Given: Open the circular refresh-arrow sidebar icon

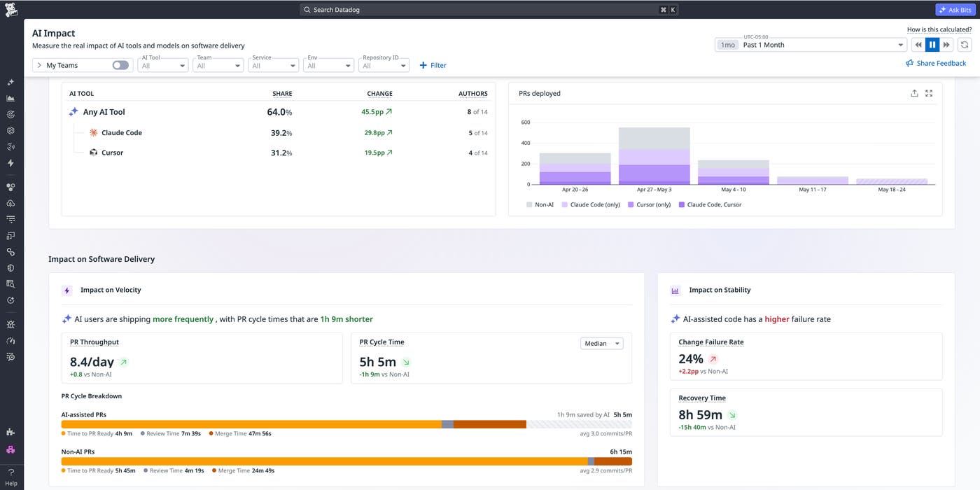Looking at the screenshot, I should click(10, 300).
